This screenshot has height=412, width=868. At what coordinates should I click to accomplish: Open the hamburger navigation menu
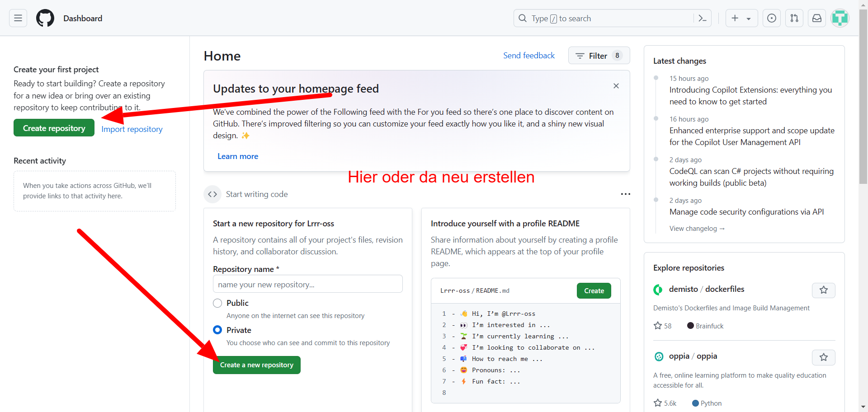18,18
